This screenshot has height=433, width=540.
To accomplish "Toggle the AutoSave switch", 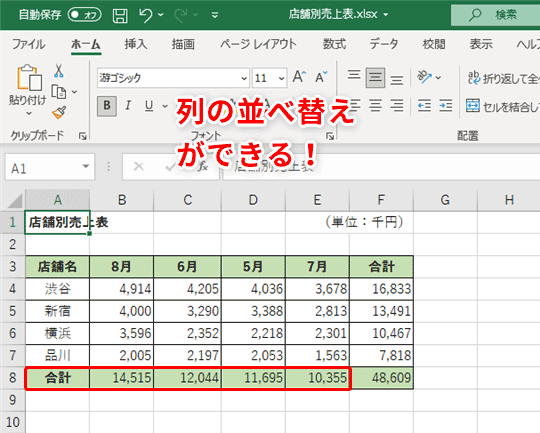I will coord(85,15).
